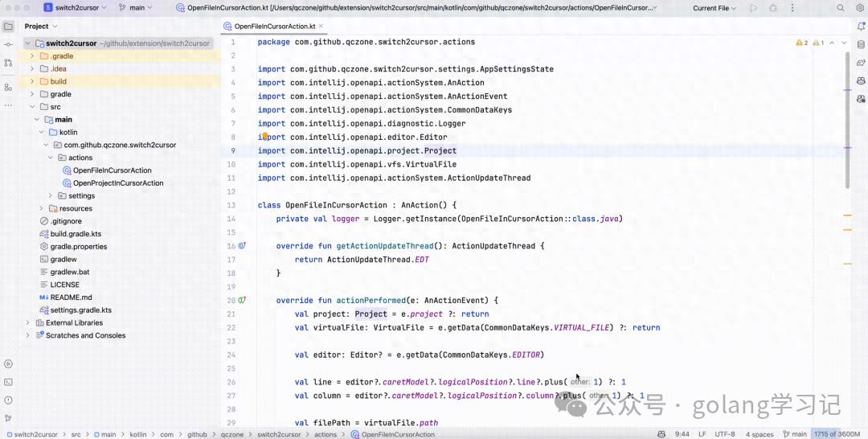
Task: Open the Project tool window icon
Action: click(x=8, y=26)
